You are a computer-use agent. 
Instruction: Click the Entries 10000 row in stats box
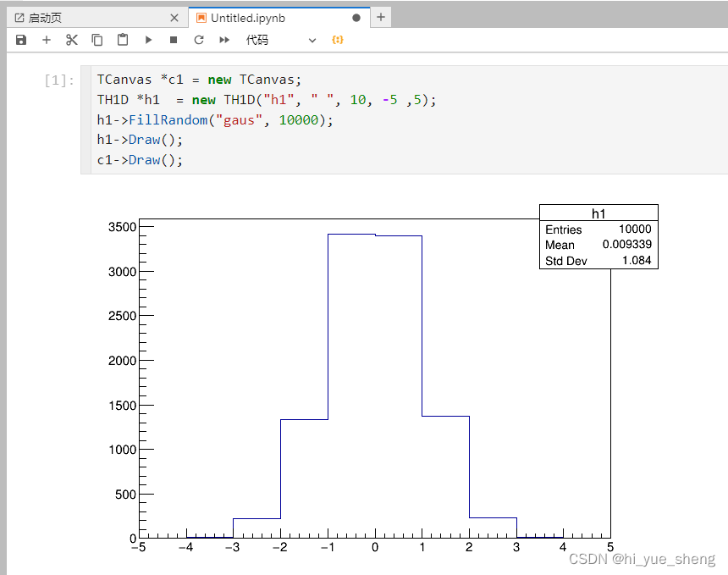598,229
